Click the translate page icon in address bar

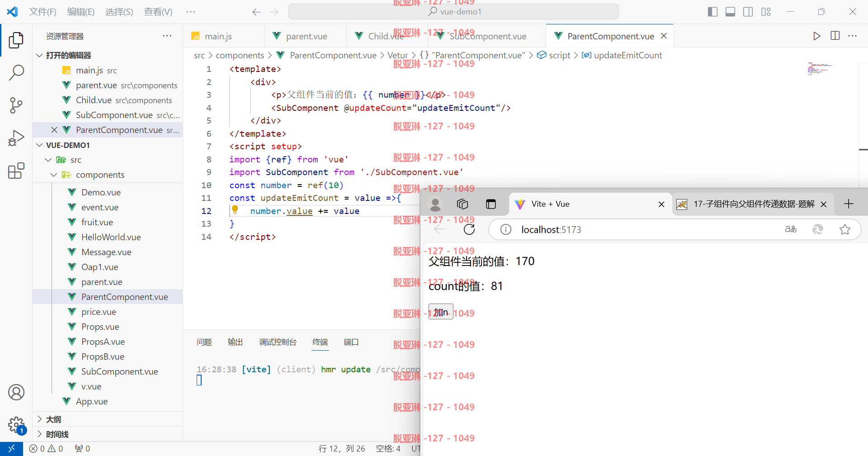(x=791, y=229)
